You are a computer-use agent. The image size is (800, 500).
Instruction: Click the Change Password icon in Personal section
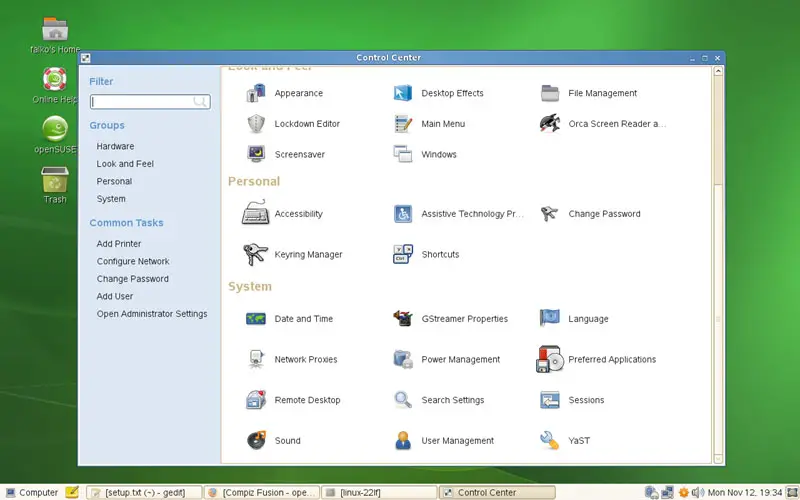[x=549, y=214]
